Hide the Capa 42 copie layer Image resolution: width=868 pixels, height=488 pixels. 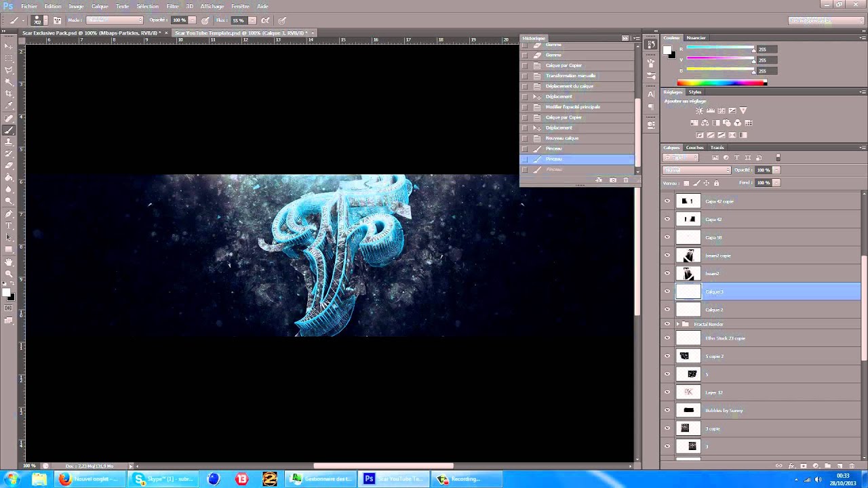(x=667, y=201)
